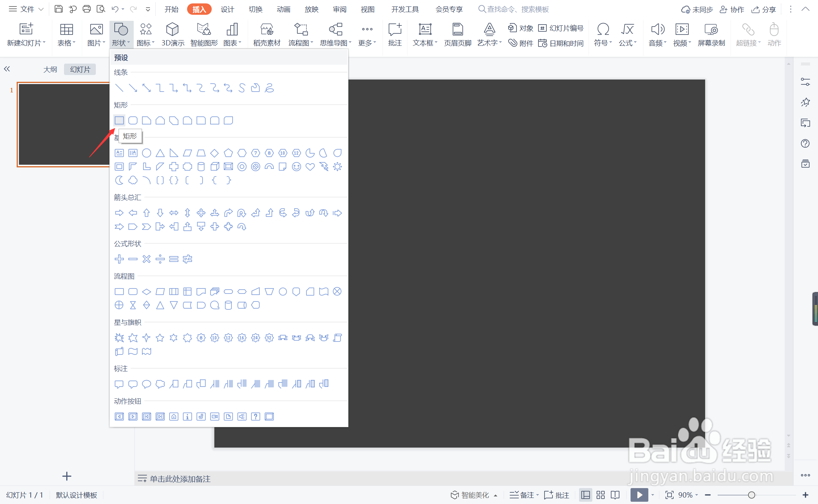Expand 形状 shapes dropdown
The width and height of the screenshot is (818, 504).
pos(121,35)
